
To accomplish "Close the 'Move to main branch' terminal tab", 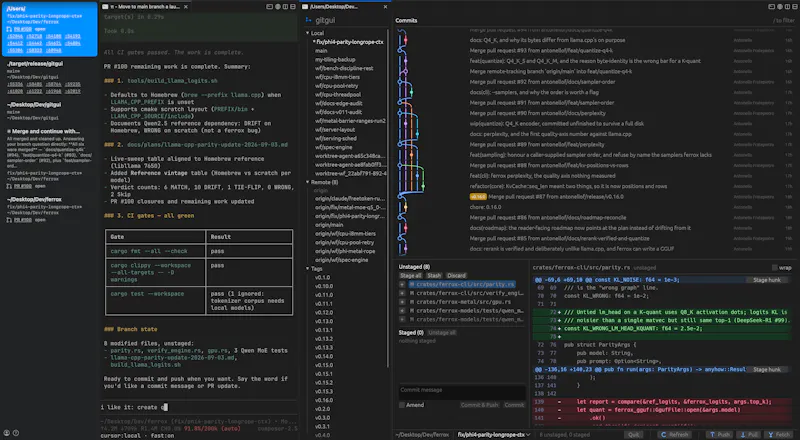I will pyautogui.click(x=186, y=7).
